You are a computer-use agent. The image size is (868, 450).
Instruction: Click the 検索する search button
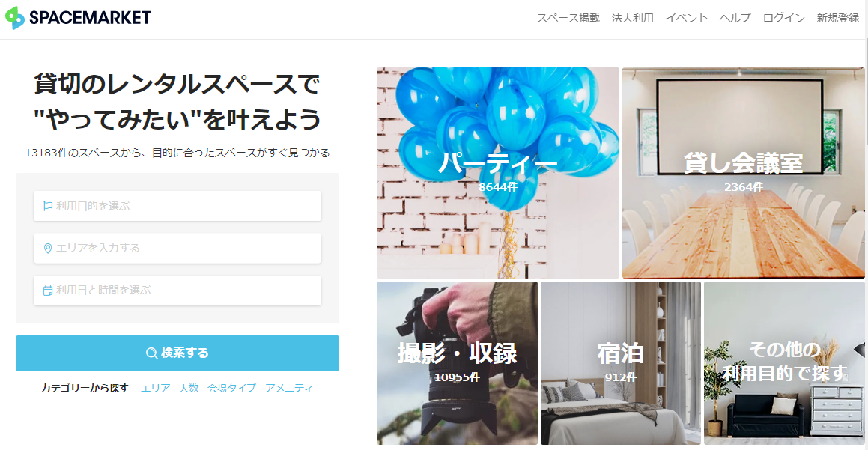click(x=177, y=353)
